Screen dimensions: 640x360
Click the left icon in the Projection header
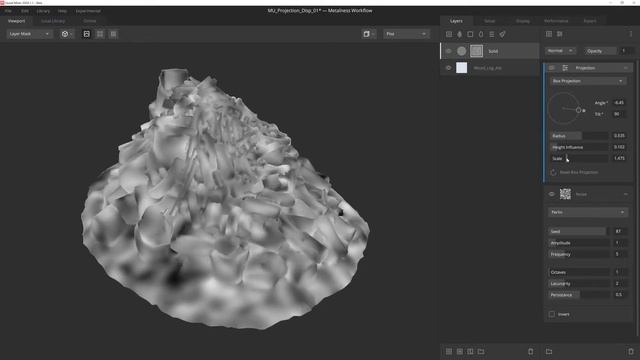[x=552, y=68]
